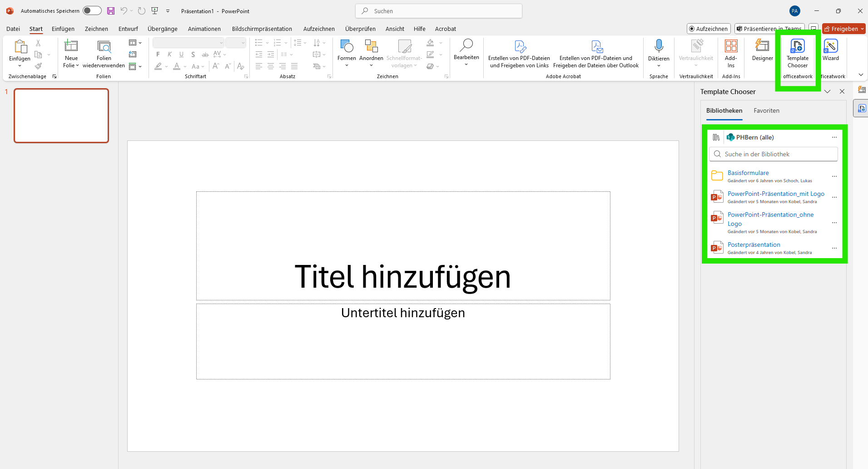
Task: Enable underline formatting with U
Action: (x=181, y=54)
